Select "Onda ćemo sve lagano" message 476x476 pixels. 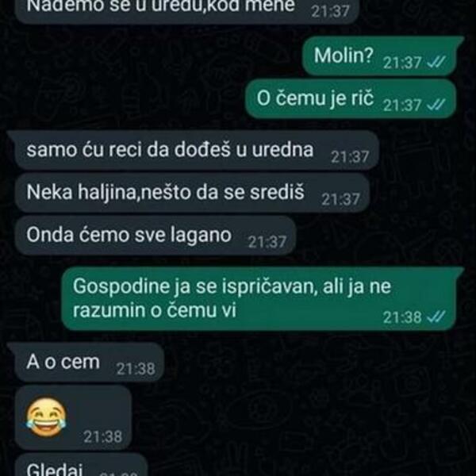pyautogui.click(x=155, y=236)
